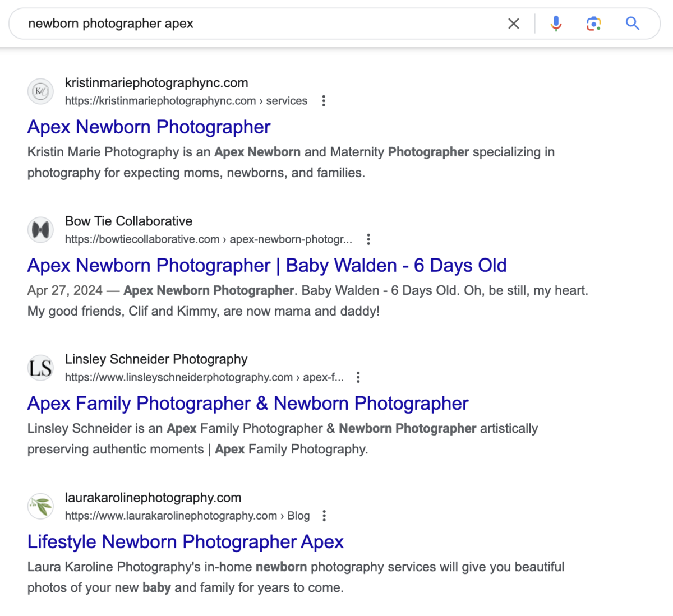The width and height of the screenshot is (673, 616).
Task: Clear the search box with X icon
Action: click(x=513, y=24)
